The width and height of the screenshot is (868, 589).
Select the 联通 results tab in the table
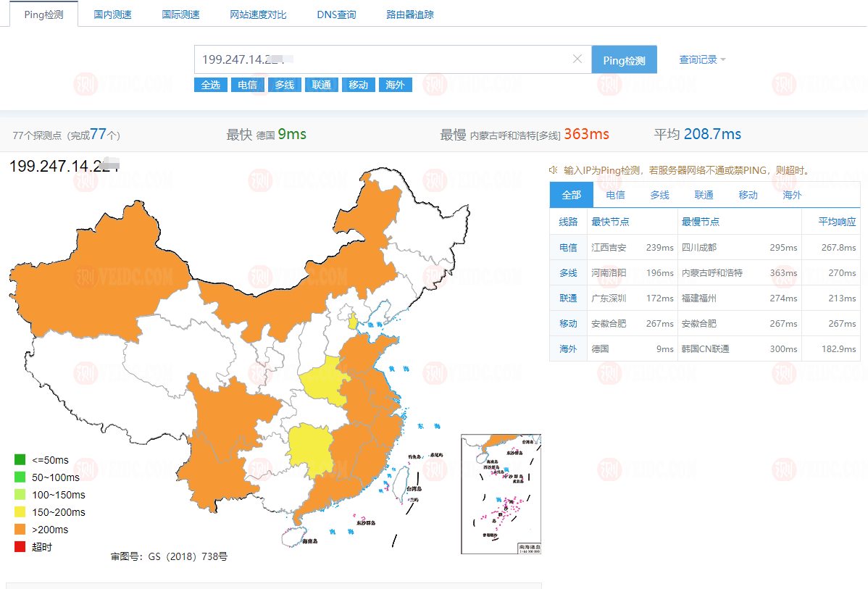pos(703,194)
